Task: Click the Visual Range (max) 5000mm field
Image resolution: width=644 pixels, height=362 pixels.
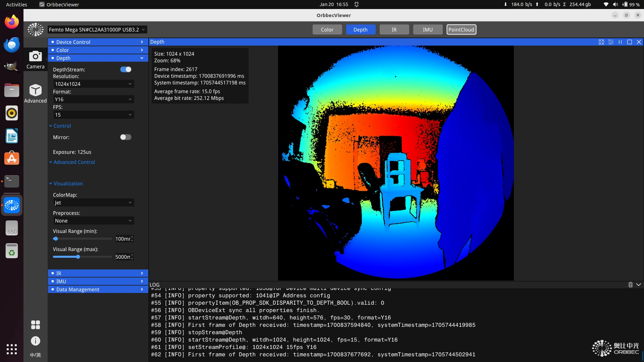Action: pos(123,257)
